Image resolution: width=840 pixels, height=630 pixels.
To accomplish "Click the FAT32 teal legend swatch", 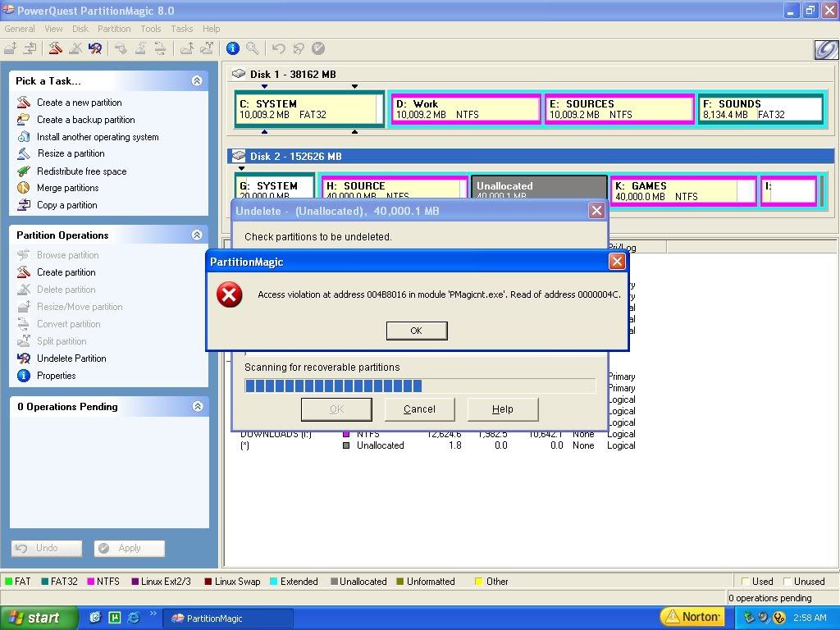I will [45, 582].
